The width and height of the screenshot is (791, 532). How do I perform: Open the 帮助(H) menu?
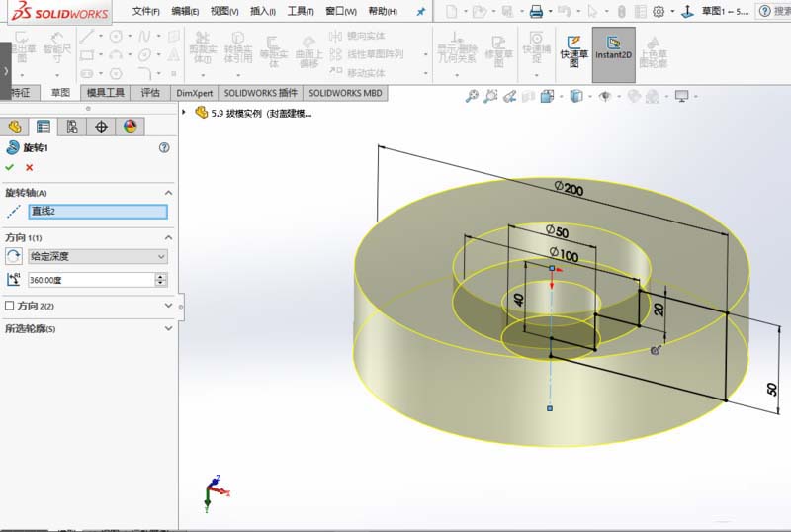383,11
